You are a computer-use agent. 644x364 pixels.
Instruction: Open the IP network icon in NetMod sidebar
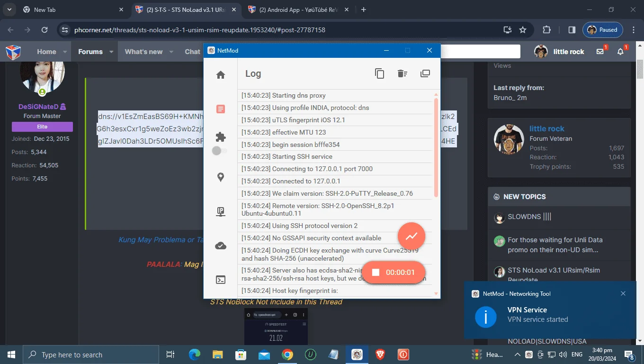221,212
